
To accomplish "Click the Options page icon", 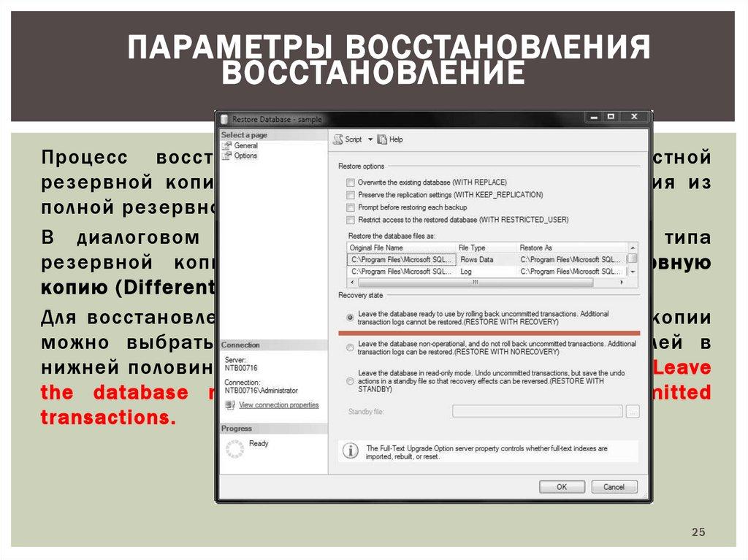I will (226, 156).
